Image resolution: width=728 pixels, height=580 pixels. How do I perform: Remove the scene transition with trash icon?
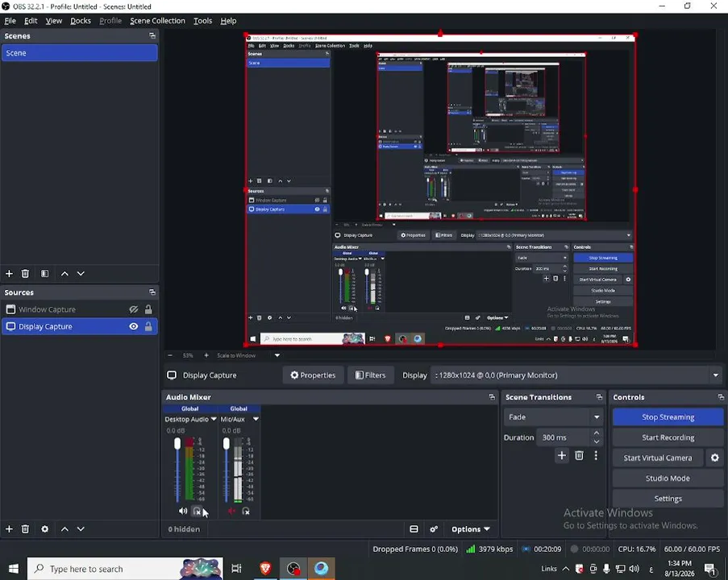(x=579, y=456)
